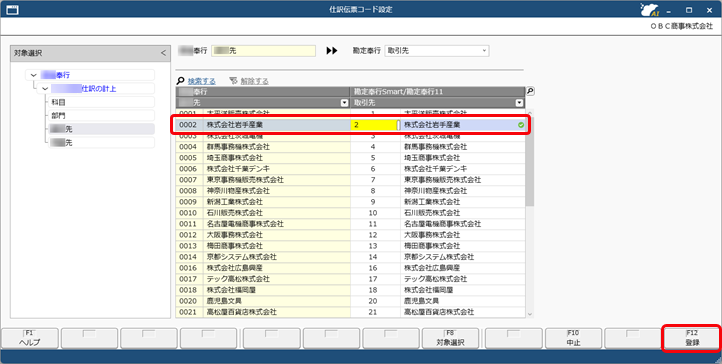
Task: Click the application window icon in title bar
Action: point(12,9)
